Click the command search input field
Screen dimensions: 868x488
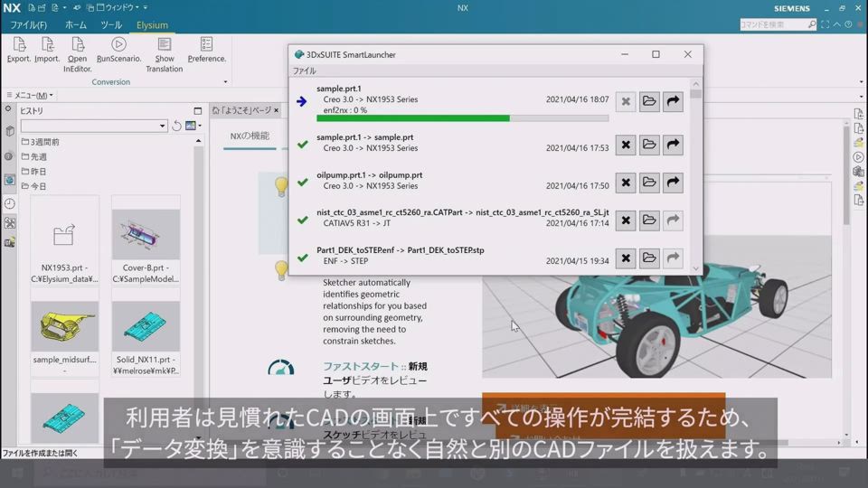click(x=773, y=24)
